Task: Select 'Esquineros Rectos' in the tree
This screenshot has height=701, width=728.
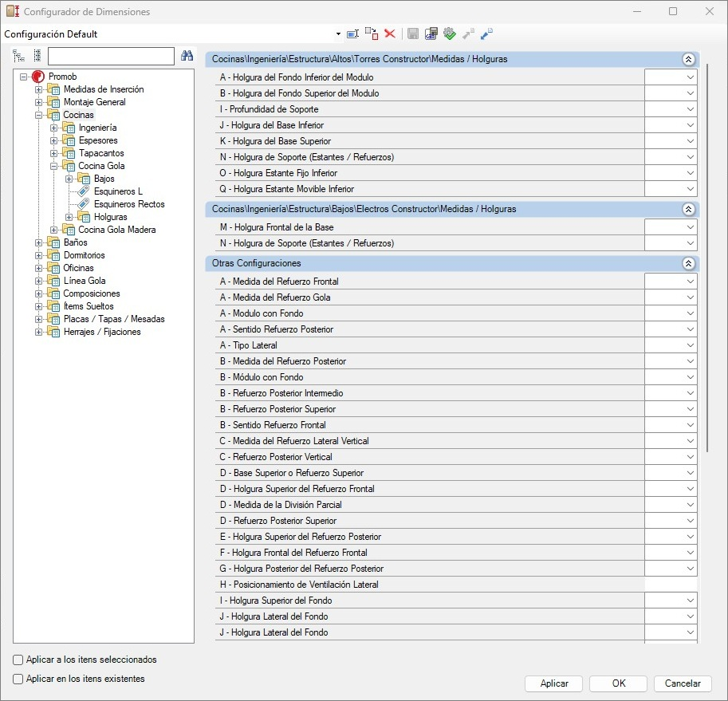Action: [129, 204]
